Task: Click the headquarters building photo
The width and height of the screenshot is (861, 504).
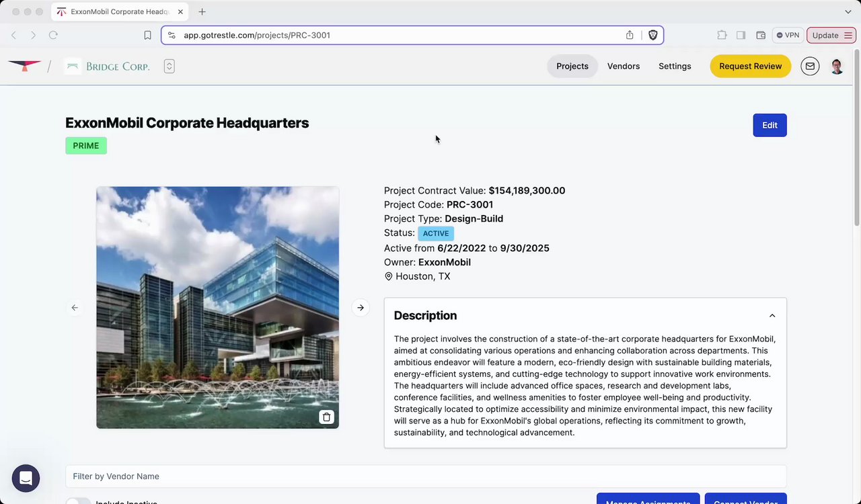Action: [x=217, y=307]
